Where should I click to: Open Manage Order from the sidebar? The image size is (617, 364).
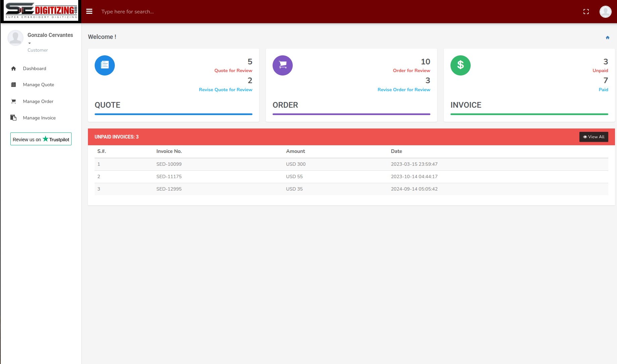coord(38,101)
